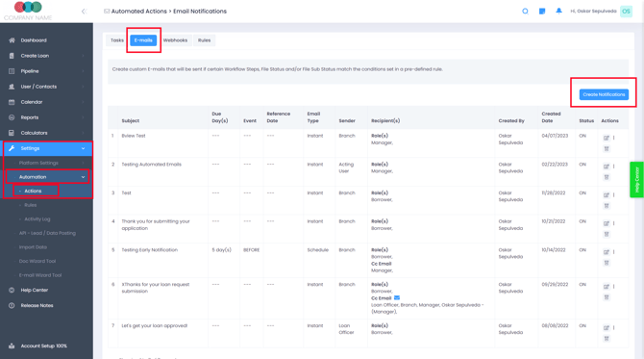The width and height of the screenshot is (644, 359).
Task: Open the sticky notes icon in the header
Action: tap(542, 12)
